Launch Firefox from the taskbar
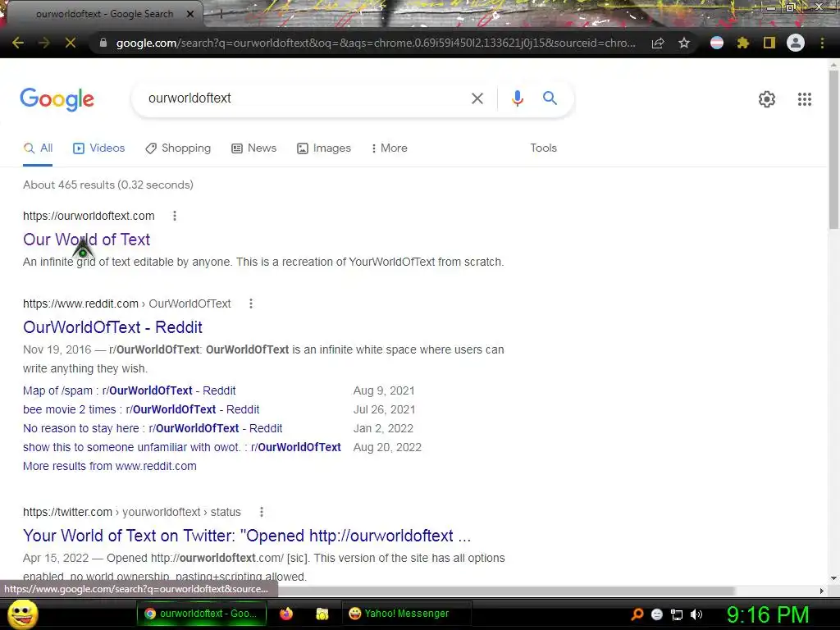Image resolution: width=840 pixels, height=630 pixels. tap(286, 614)
